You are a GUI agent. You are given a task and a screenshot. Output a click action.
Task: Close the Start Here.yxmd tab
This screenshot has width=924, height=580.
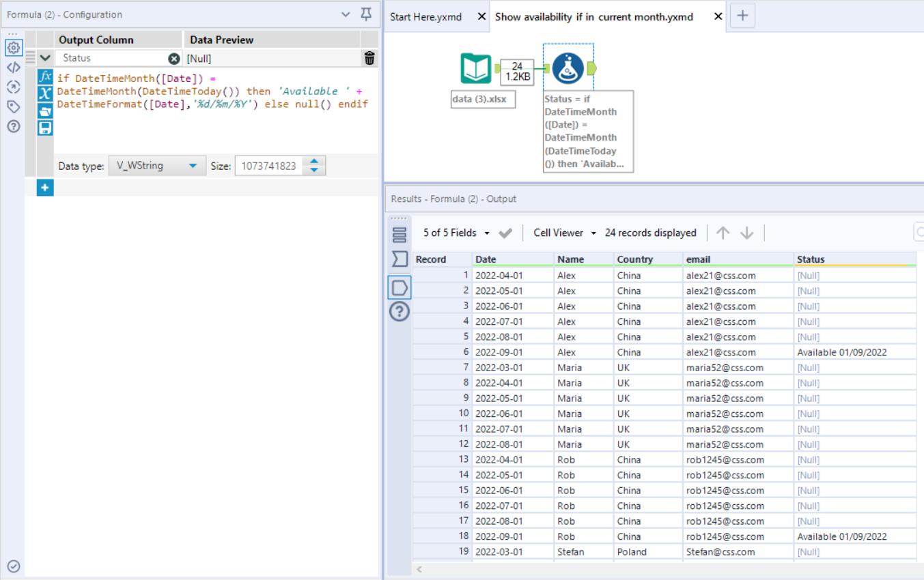481,16
